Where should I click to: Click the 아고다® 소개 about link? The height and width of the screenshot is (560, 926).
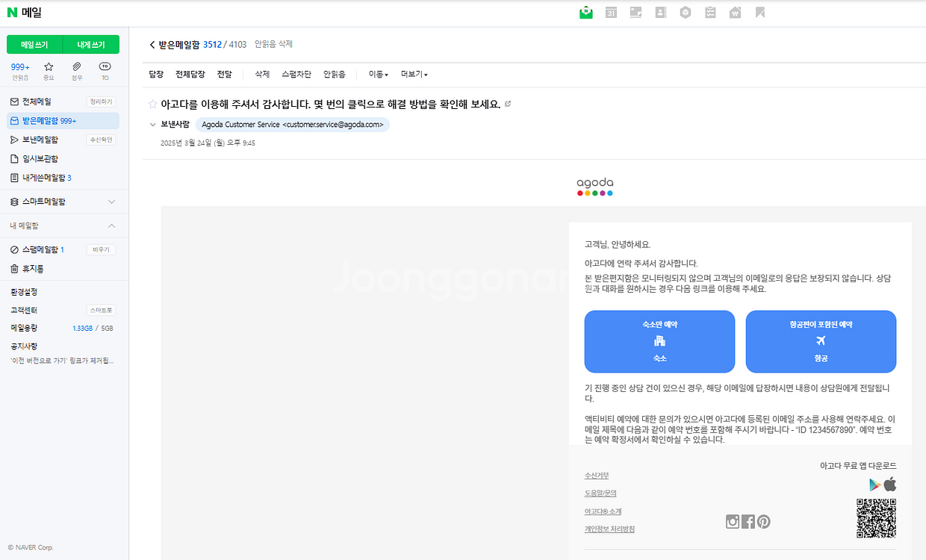click(x=603, y=511)
